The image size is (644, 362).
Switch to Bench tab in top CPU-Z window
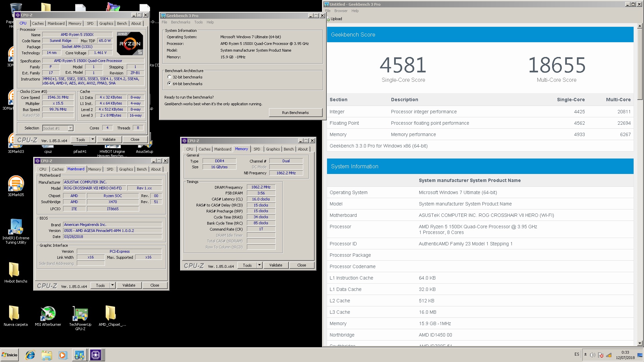pyautogui.click(x=122, y=23)
